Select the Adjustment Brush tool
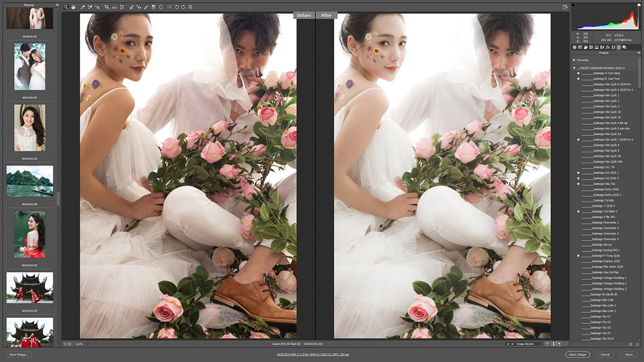 tap(146, 7)
